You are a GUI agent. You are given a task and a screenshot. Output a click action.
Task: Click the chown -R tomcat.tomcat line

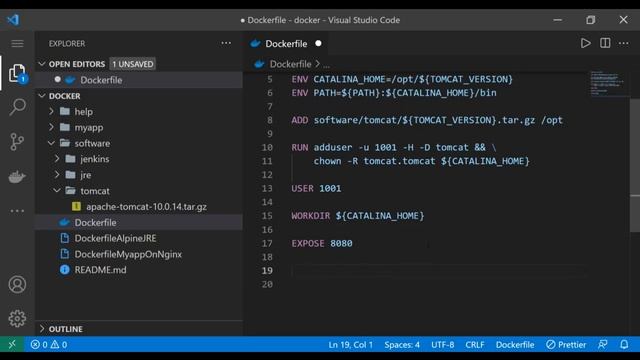[x=422, y=161]
